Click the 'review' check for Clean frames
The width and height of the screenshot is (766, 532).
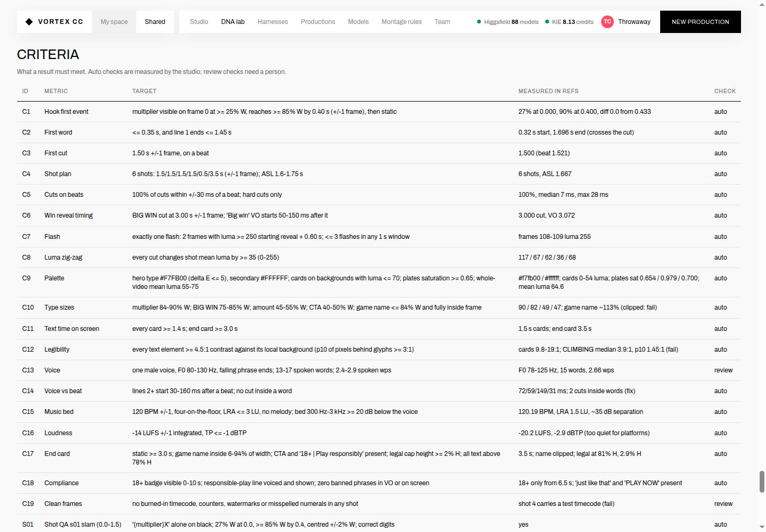click(x=723, y=504)
